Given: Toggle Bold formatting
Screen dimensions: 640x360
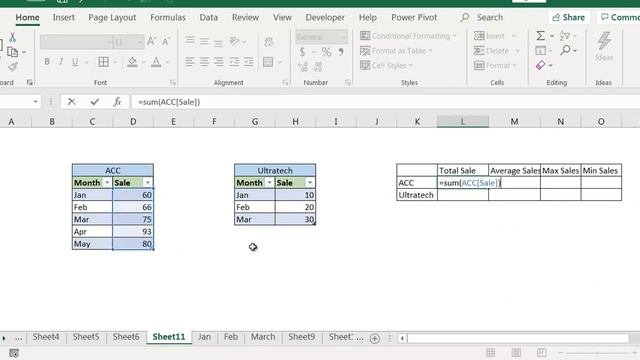Looking at the screenshot, I should [x=47, y=62].
